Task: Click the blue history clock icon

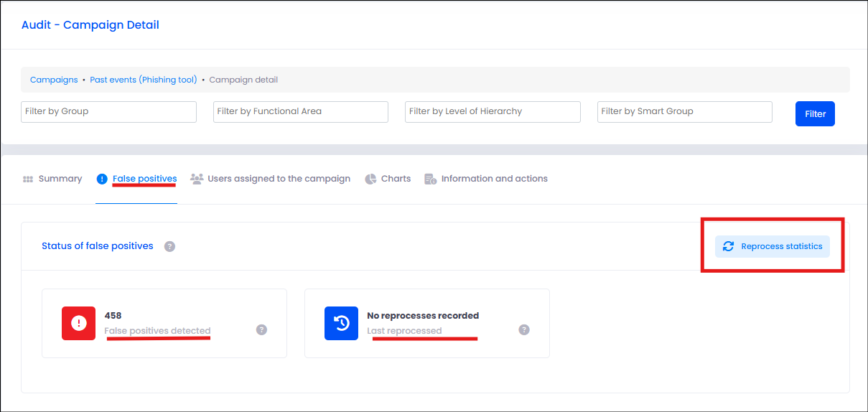Action: pyautogui.click(x=341, y=323)
